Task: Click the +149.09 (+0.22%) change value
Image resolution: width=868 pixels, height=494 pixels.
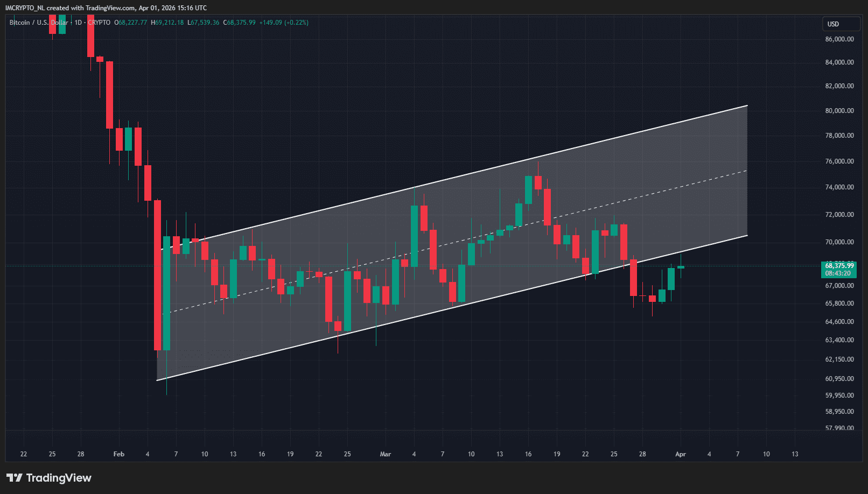Action: (x=284, y=23)
